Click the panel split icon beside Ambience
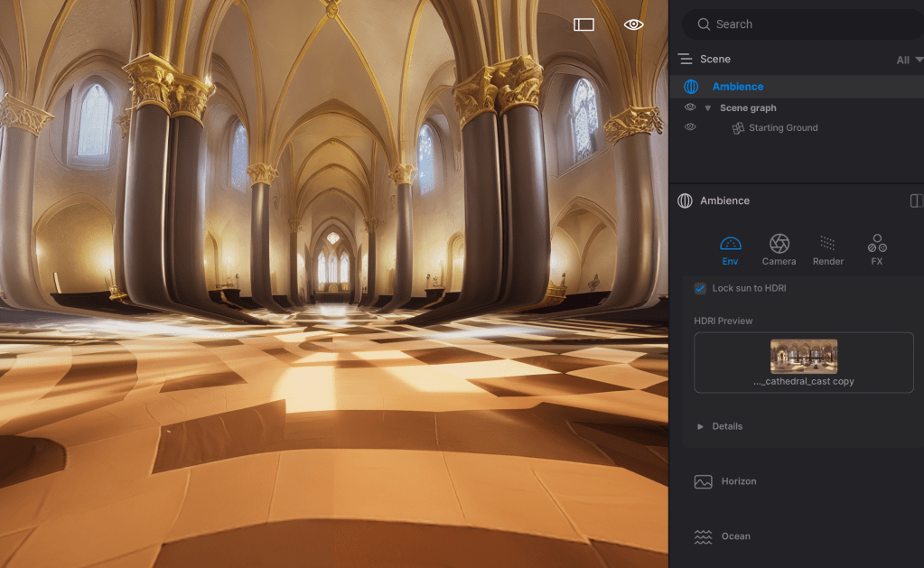924x568 pixels. coord(916,200)
